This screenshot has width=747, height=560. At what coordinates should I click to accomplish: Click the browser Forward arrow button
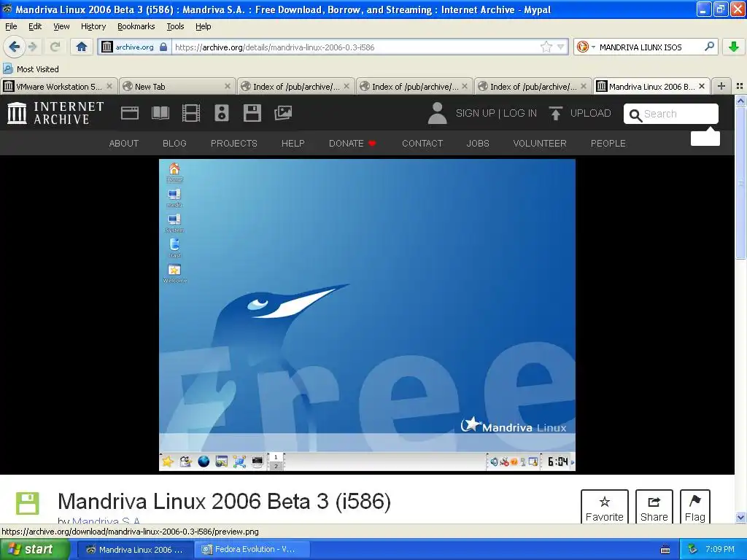[x=33, y=47]
